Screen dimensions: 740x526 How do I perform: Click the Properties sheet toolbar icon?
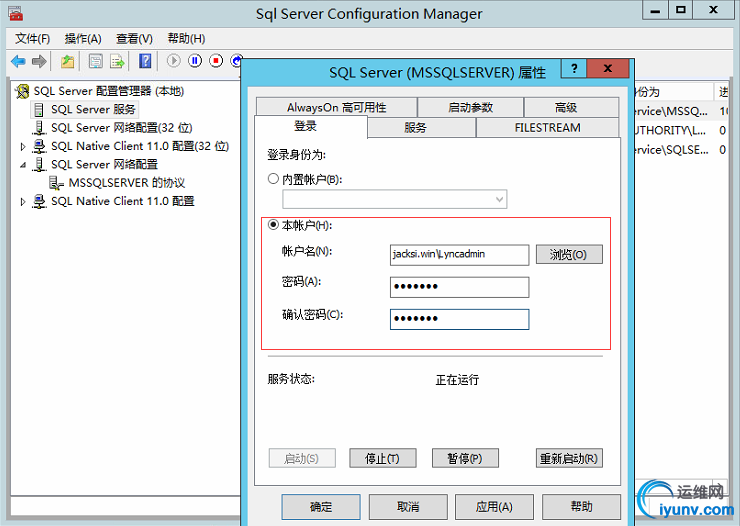[x=96, y=61]
